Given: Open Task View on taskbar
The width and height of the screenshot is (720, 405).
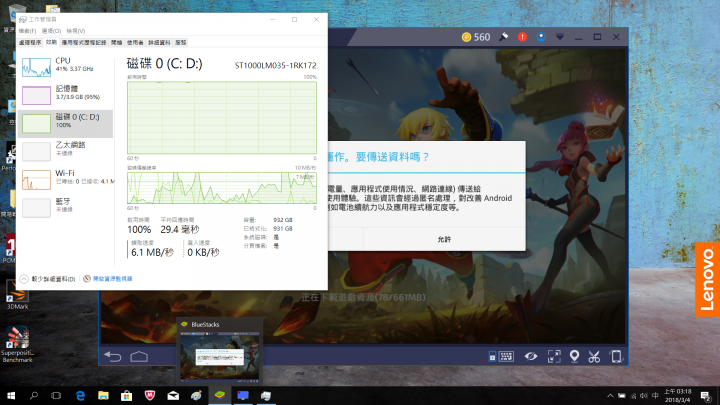Looking at the screenshot, I should pyautogui.click(x=56, y=395).
